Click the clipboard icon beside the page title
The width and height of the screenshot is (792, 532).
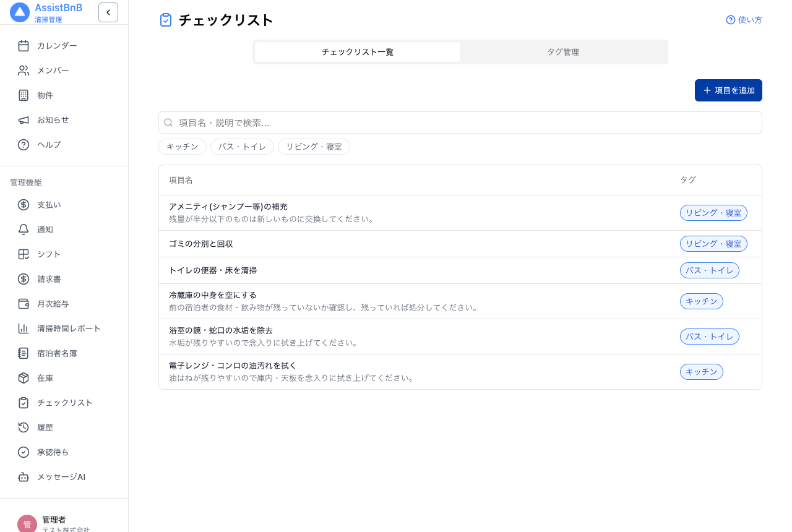[x=166, y=20]
